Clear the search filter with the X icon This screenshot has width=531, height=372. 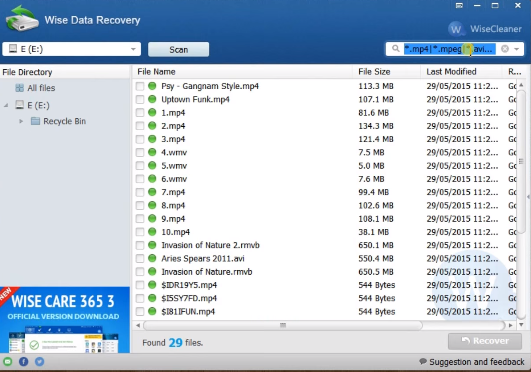point(505,49)
